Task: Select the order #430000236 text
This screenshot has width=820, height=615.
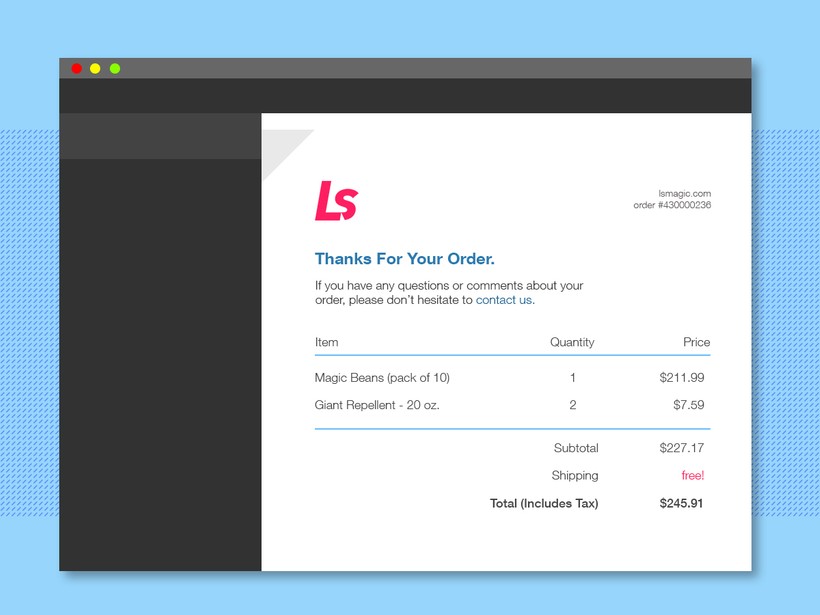Action: click(672, 205)
